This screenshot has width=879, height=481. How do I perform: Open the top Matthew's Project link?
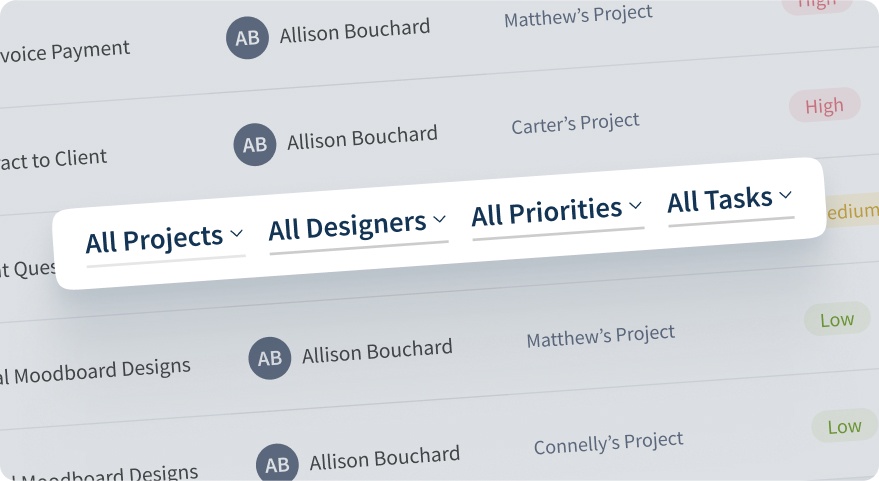click(x=578, y=16)
